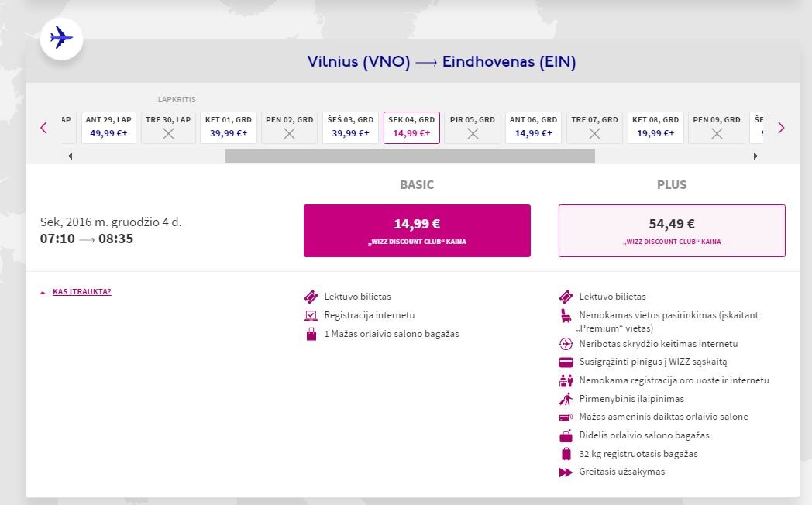Select the PEN 02, GRD date tab

[290, 127]
